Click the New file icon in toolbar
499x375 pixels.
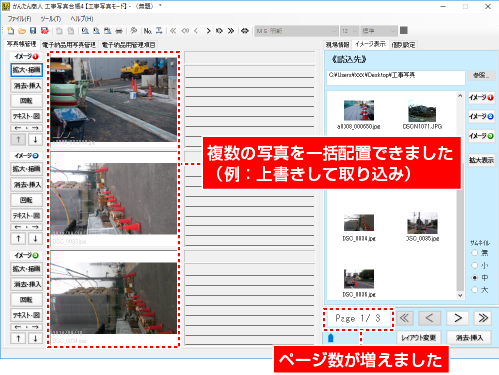11,31
